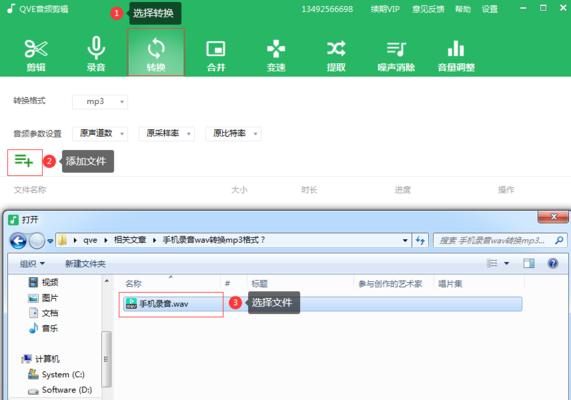The height and width of the screenshot is (400, 571).
Task: Sort by # column header
Action: (x=228, y=284)
